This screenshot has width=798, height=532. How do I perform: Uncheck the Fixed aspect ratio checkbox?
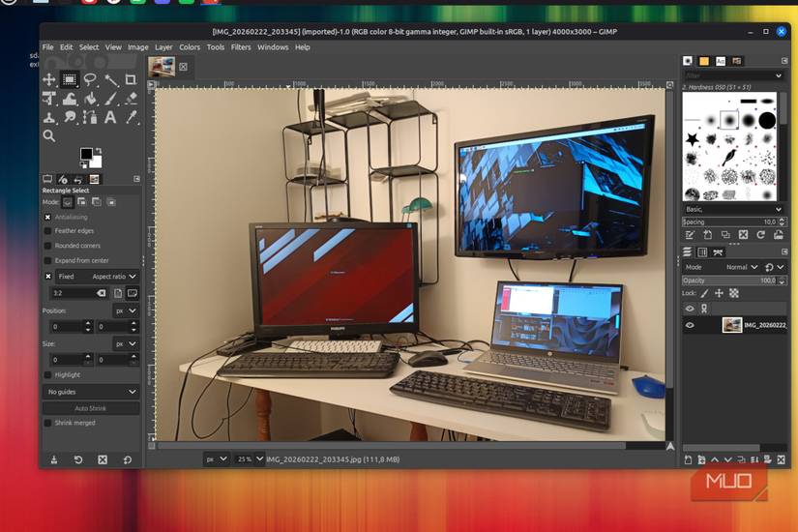47,277
